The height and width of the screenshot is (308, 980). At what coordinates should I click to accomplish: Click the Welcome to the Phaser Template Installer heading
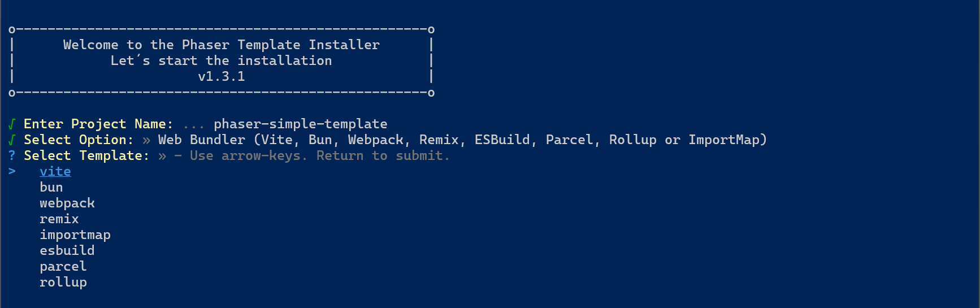[222, 45]
